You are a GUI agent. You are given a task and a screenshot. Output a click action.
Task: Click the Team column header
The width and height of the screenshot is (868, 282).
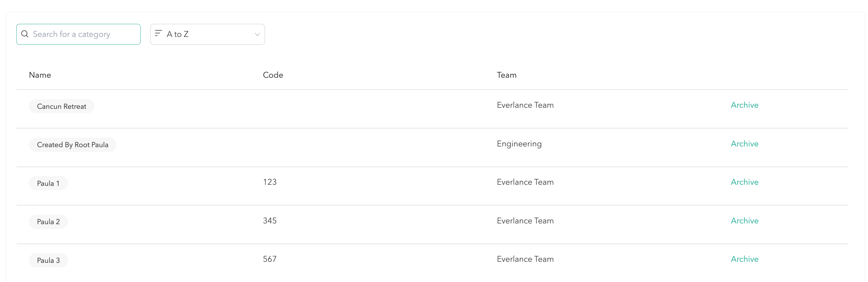coord(506,75)
